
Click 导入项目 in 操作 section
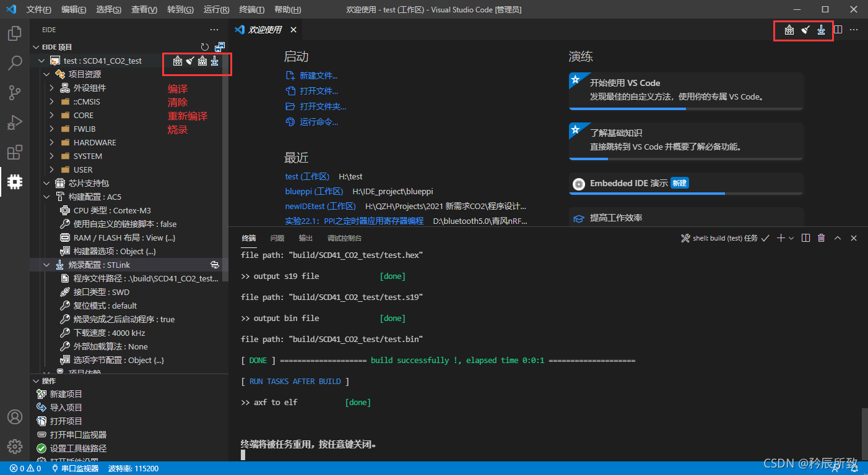(66, 408)
